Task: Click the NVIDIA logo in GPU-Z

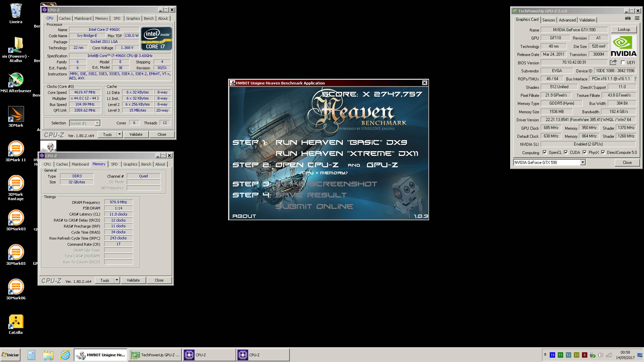Action: (624, 46)
